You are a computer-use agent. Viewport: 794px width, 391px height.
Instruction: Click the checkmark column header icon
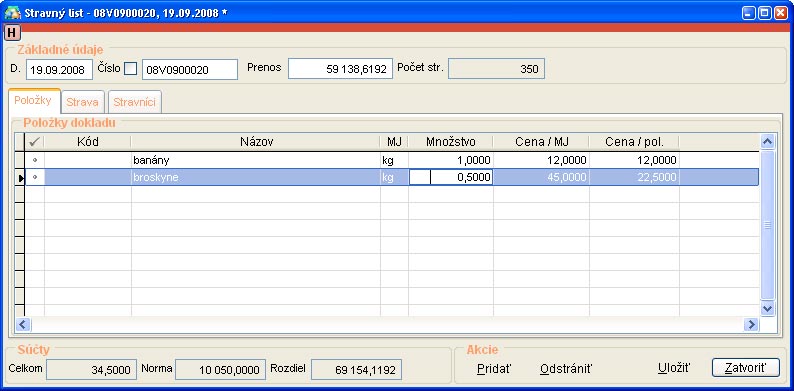pyautogui.click(x=34, y=142)
